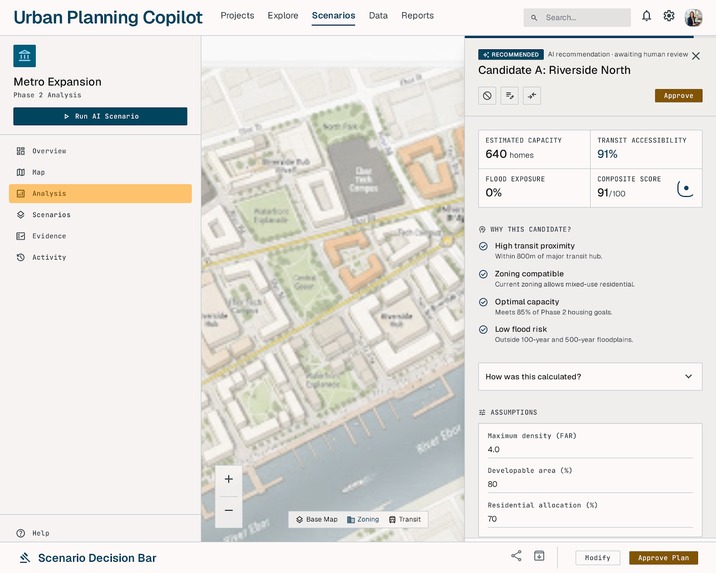Zoom out on the map
Viewport: 716px width, 573px height.
tap(229, 510)
